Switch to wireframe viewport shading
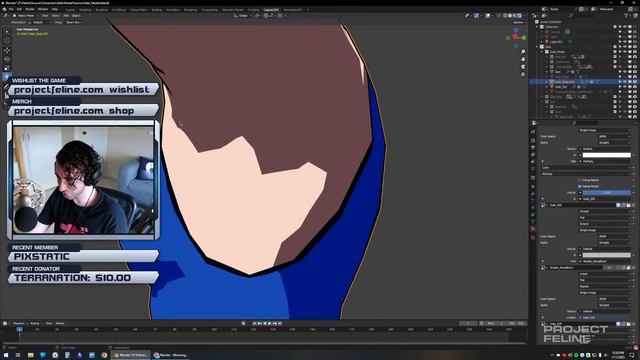The image size is (640, 360). 505,16
